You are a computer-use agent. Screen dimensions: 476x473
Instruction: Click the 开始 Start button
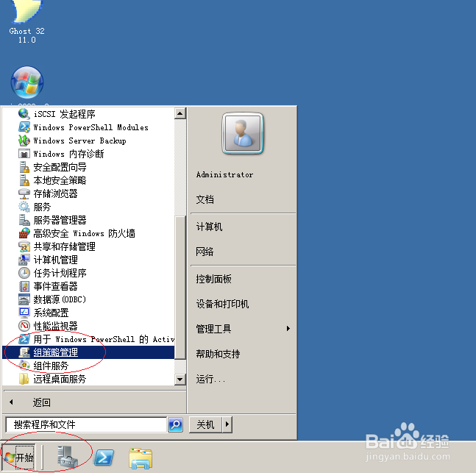18,457
